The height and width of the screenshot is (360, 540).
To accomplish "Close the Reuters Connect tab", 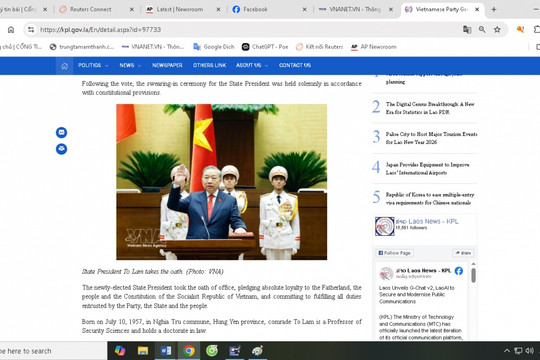I will [132, 10].
